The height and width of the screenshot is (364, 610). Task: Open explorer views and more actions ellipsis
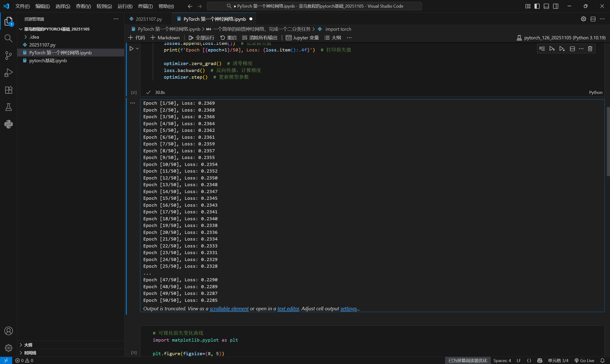tap(116, 19)
